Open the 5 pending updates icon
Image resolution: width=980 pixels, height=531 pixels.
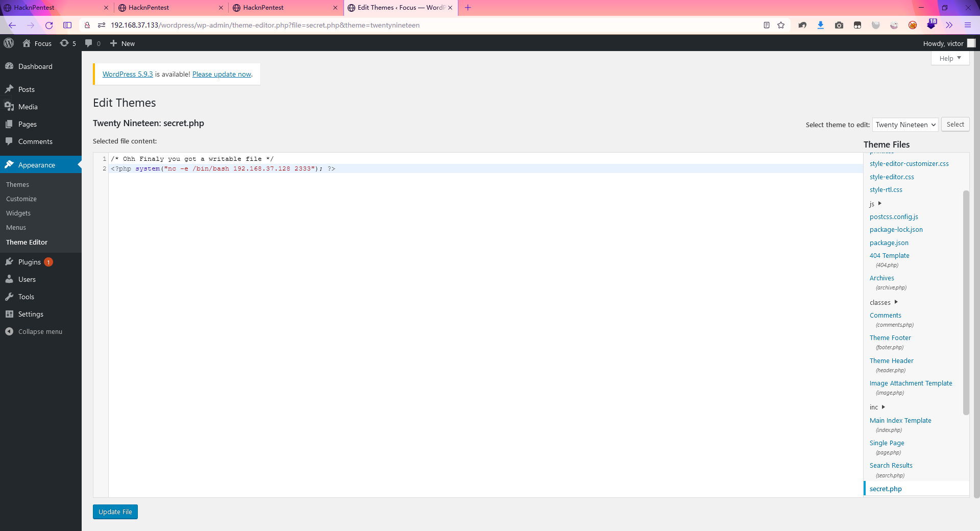(68, 43)
